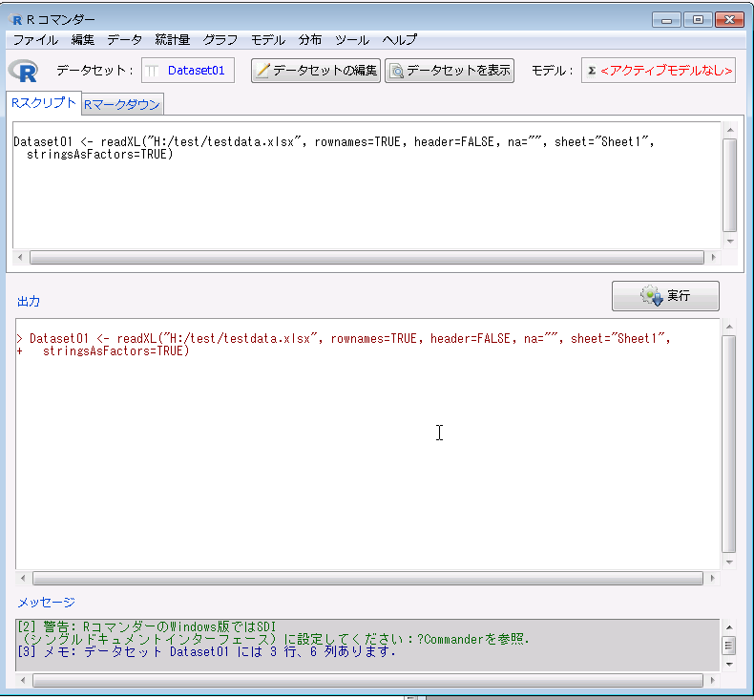Viewport: 754px width, 700px height.
Task: Click messages pane scroll left arrow
Action: coord(23,680)
